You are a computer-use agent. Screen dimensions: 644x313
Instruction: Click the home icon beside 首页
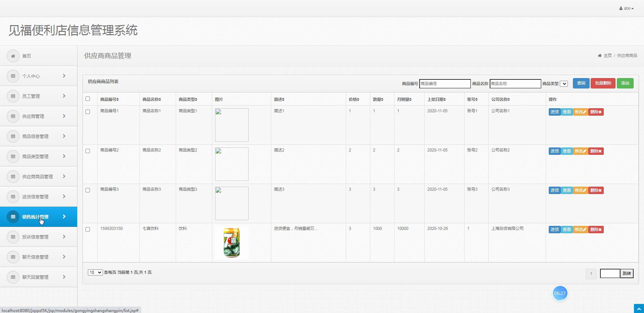pos(13,56)
